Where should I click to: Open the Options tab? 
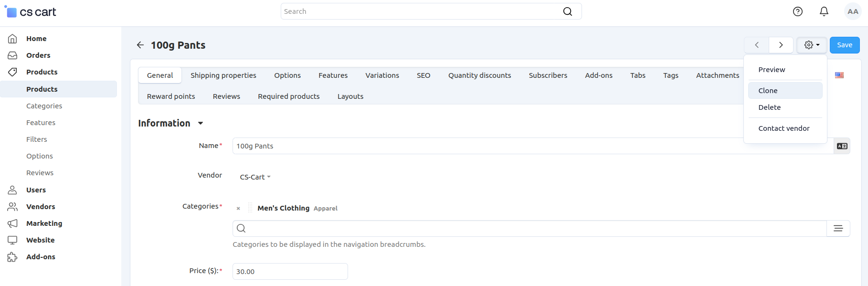coord(287,75)
